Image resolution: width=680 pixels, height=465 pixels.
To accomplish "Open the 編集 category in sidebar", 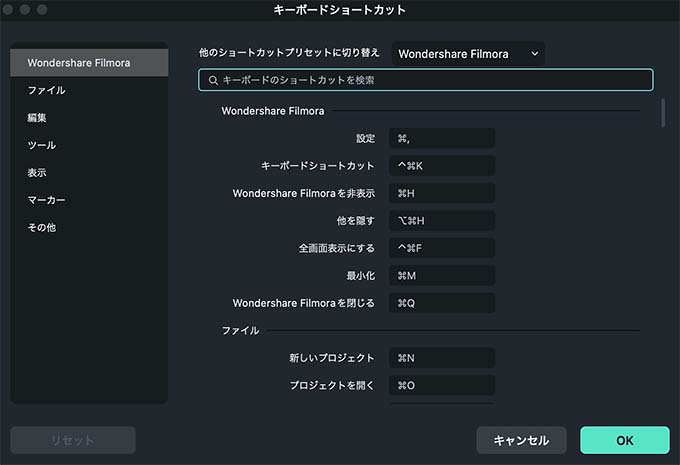I will 89,118.
